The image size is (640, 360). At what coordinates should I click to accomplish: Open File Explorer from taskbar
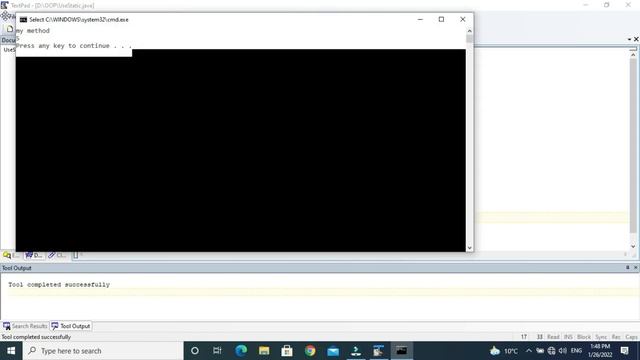pyautogui.click(x=264, y=351)
